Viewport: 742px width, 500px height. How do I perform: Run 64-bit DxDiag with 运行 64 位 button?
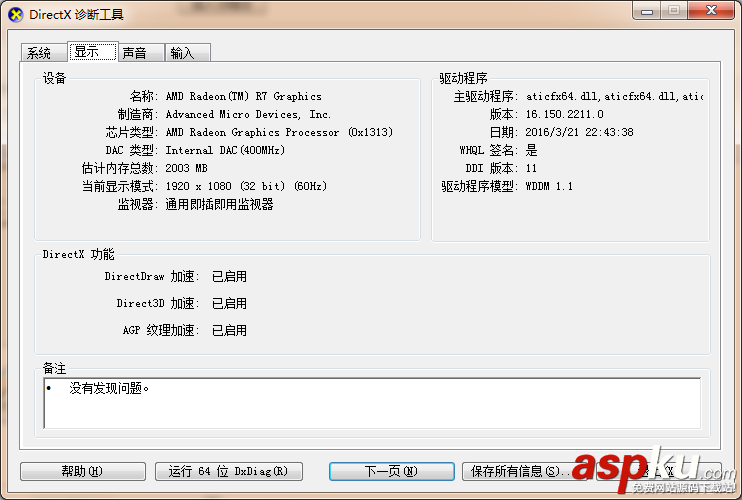coord(229,471)
